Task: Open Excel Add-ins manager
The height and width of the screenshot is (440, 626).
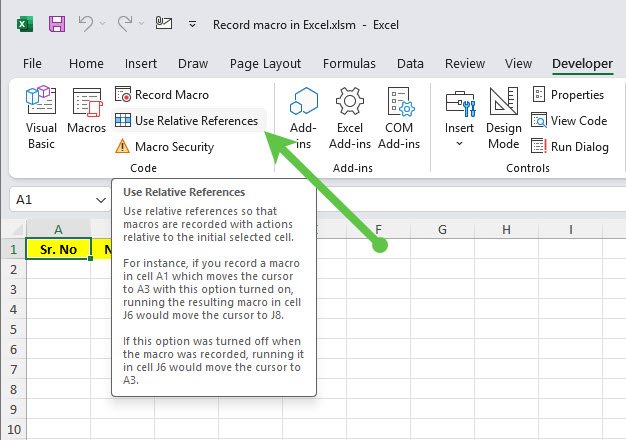Action: click(x=350, y=118)
